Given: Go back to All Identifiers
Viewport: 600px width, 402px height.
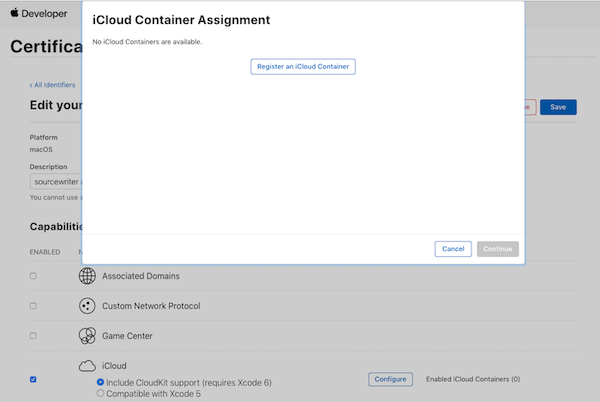Looking at the screenshot, I should 52,85.
